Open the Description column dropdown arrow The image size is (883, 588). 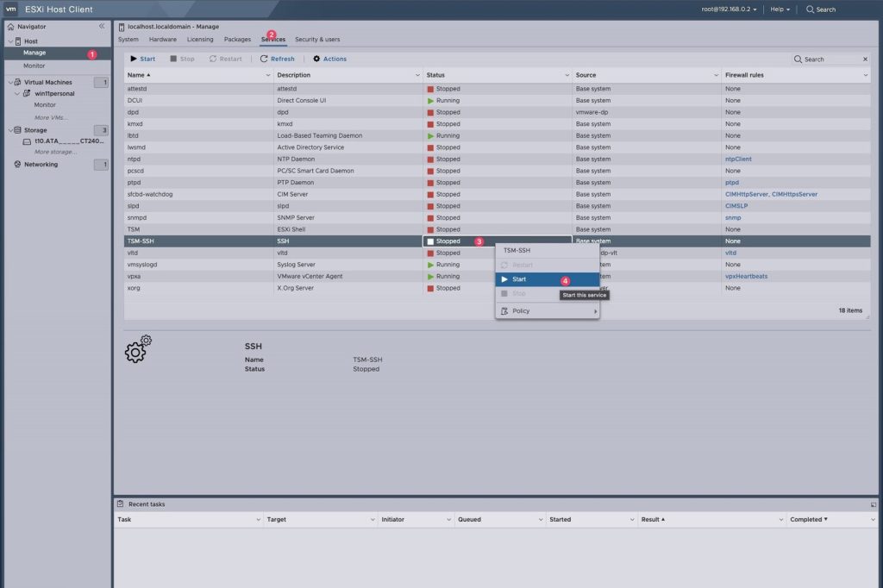tap(417, 75)
